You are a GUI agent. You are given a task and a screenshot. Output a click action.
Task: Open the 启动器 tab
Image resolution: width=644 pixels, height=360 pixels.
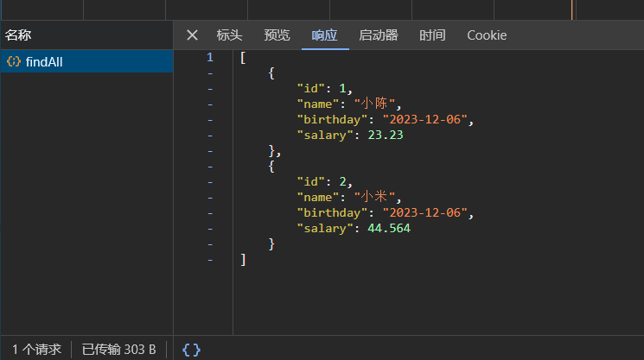tap(379, 35)
